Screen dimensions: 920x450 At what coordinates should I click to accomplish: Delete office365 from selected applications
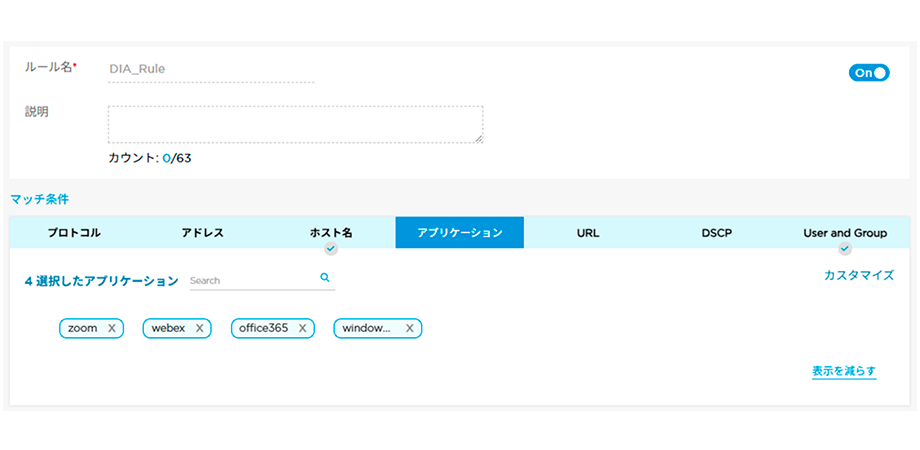coord(302,328)
